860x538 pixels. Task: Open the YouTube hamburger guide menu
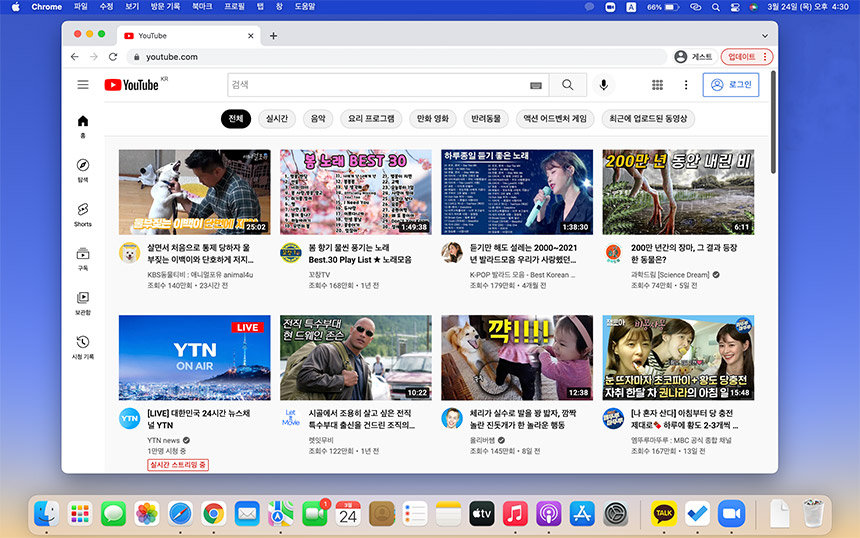(x=83, y=84)
